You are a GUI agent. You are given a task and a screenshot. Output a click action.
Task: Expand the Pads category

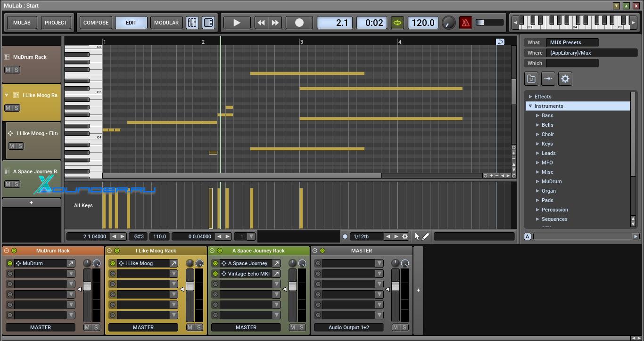pos(537,200)
